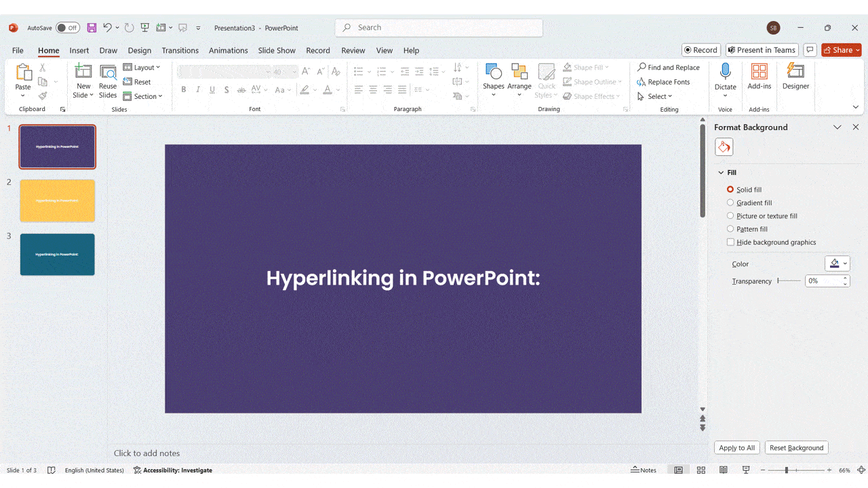
Task: Open the Add-ins icon
Action: coord(759,71)
